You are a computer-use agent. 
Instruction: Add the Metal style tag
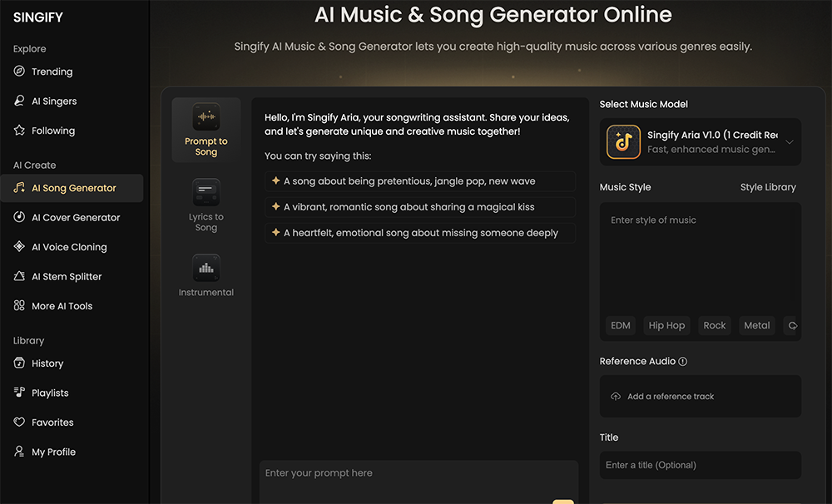tap(756, 325)
